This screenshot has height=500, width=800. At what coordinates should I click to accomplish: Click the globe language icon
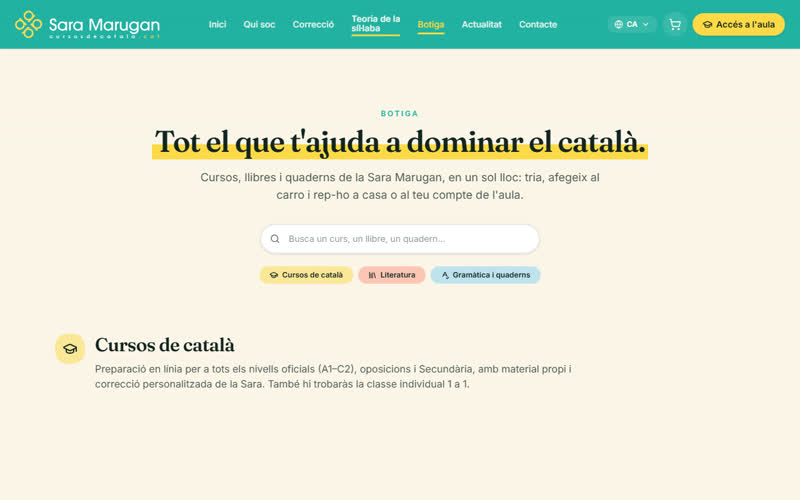618,24
